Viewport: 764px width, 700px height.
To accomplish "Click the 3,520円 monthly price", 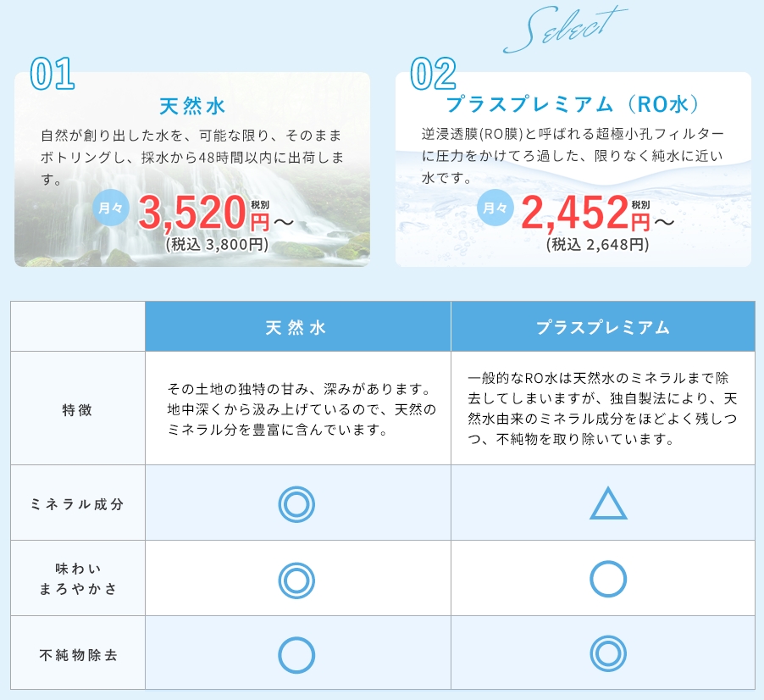I will pyautogui.click(x=203, y=214).
